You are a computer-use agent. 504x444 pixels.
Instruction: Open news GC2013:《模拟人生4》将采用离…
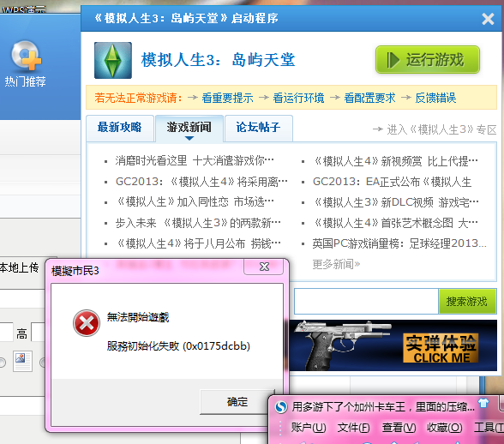[201, 182]
